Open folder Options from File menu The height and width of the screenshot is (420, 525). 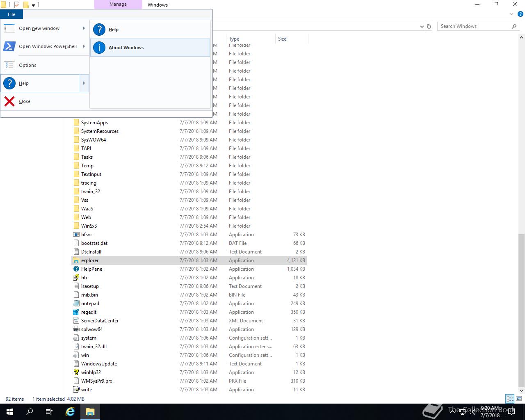click(x=45, y=65)
